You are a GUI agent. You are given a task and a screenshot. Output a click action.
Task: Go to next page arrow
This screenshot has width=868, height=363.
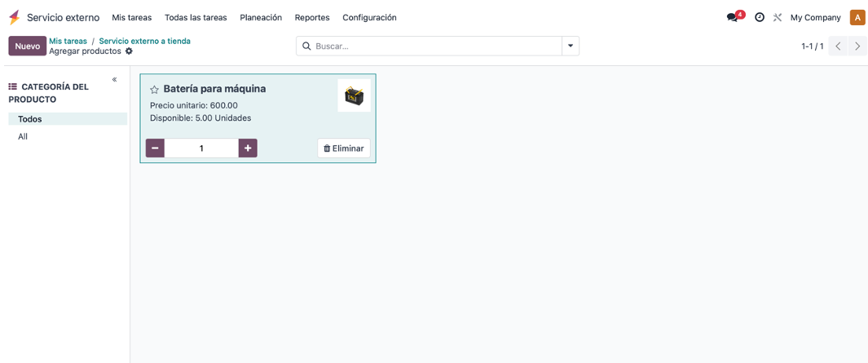pos(857,46)
